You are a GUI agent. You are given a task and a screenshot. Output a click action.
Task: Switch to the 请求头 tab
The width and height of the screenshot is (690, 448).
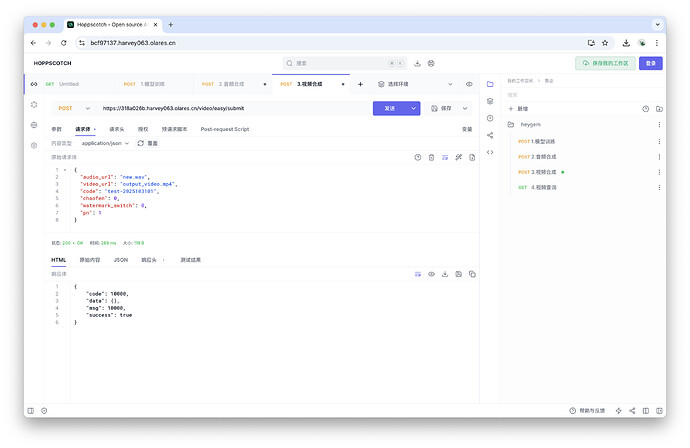(117, 129)
